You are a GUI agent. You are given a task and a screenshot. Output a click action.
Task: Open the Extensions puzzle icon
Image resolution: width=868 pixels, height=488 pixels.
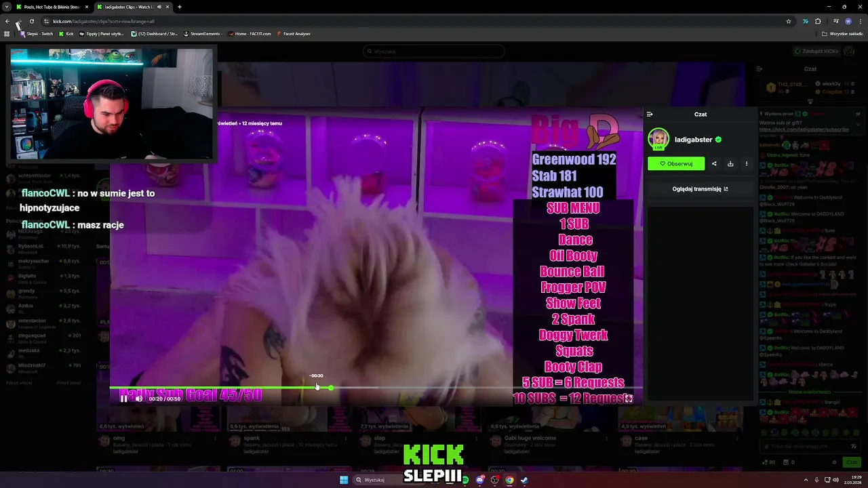(x=818, y=21)
